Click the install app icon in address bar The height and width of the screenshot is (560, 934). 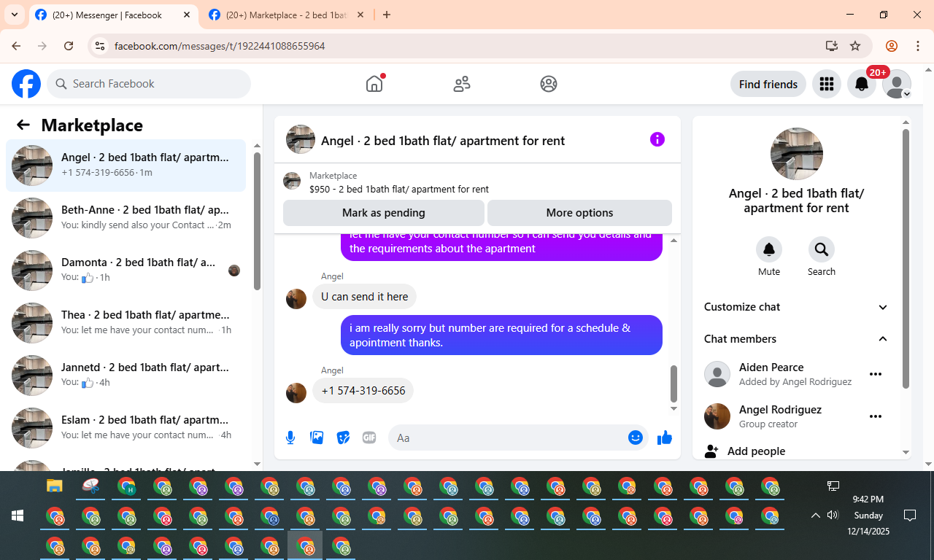(832, 46)
